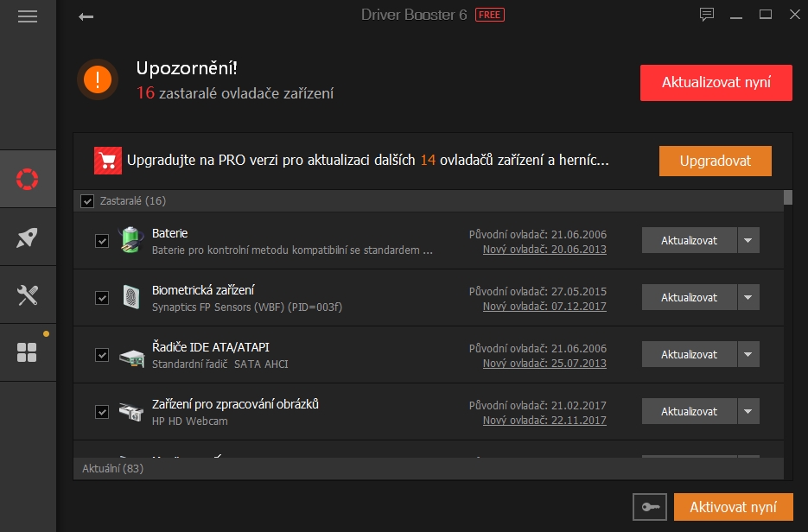The width and height of the screenshot is (808, 532).
Task: Click the fingerprint Biometrická zařízení icon
Action: (131, 297)
